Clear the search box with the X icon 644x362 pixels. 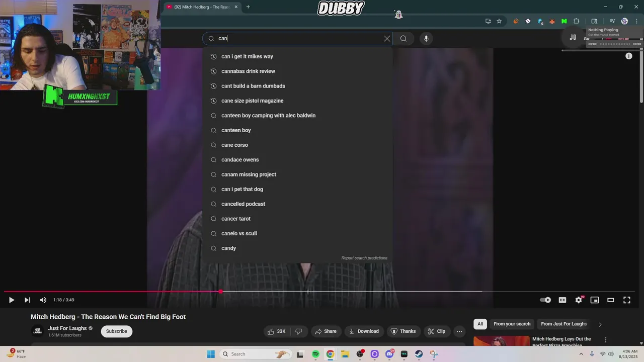pos(387,38)
